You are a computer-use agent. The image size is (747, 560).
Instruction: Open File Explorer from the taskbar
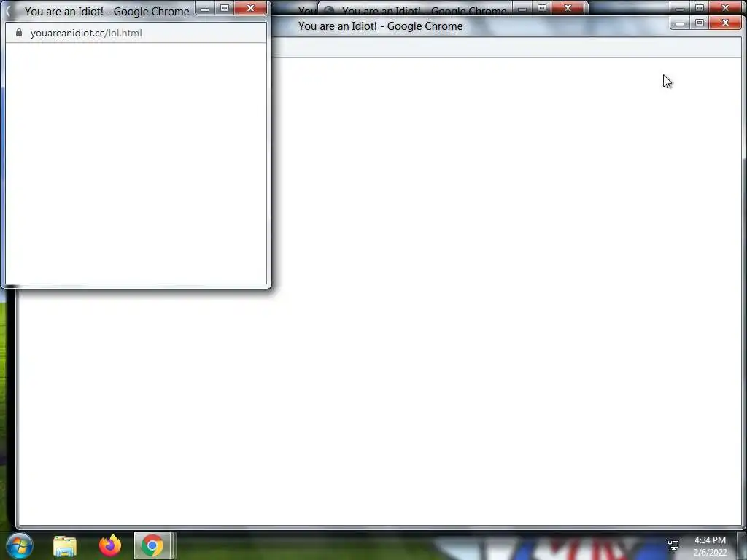click(x=65, y=545)
